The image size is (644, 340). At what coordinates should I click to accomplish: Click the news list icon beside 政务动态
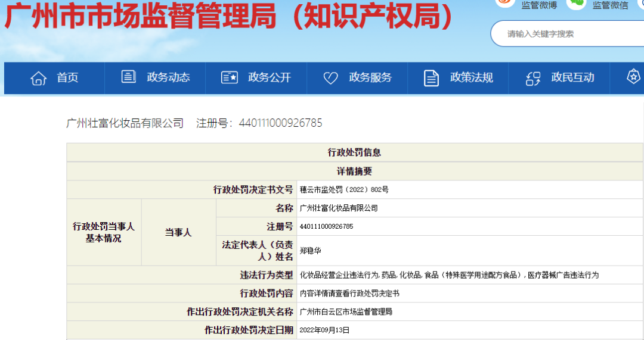[x=129, y=77]
